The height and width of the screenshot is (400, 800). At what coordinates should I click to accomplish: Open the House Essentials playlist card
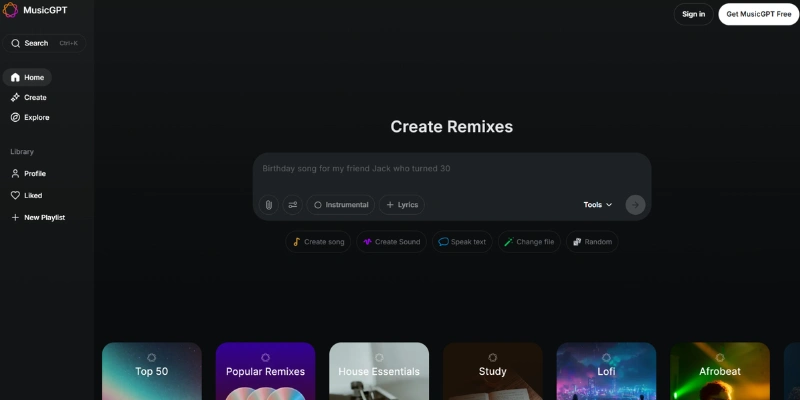(379, 371)
